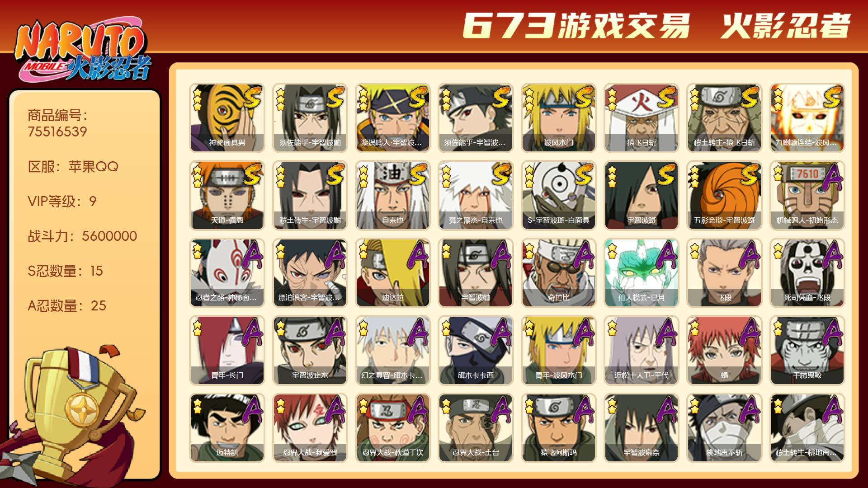Open the 奇拉比 character card
Screen dimensions: 868x488
pyautogui.click(x=559, y=273)
